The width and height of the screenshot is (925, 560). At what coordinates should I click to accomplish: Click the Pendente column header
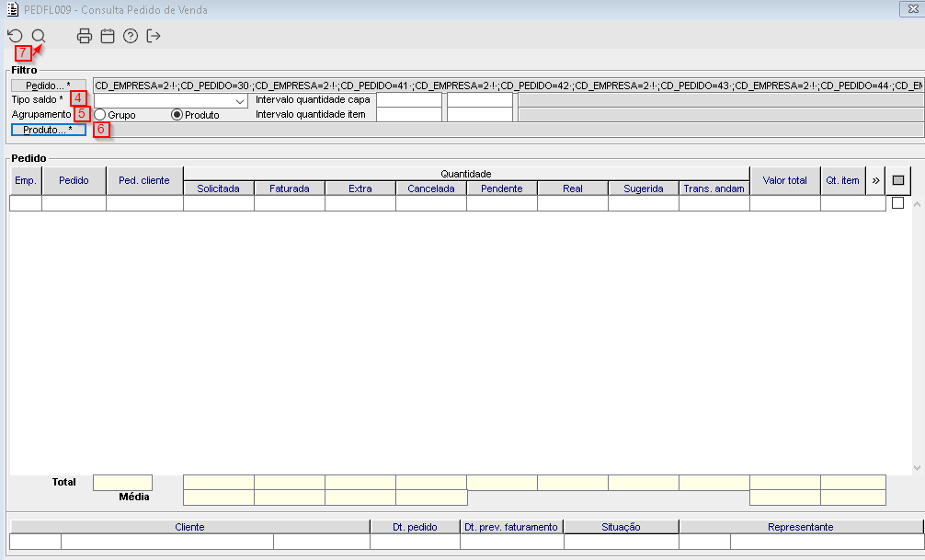[501, 189]
